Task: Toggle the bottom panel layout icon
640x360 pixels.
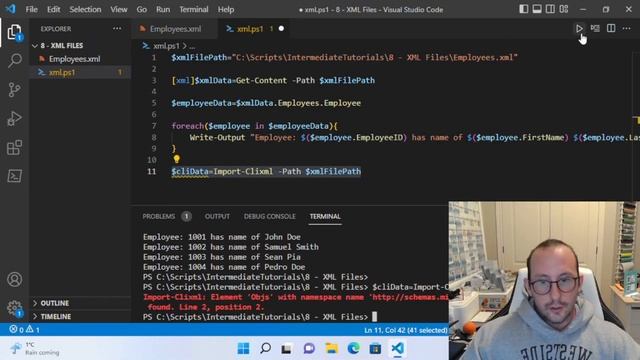Action: click(537, 9)
